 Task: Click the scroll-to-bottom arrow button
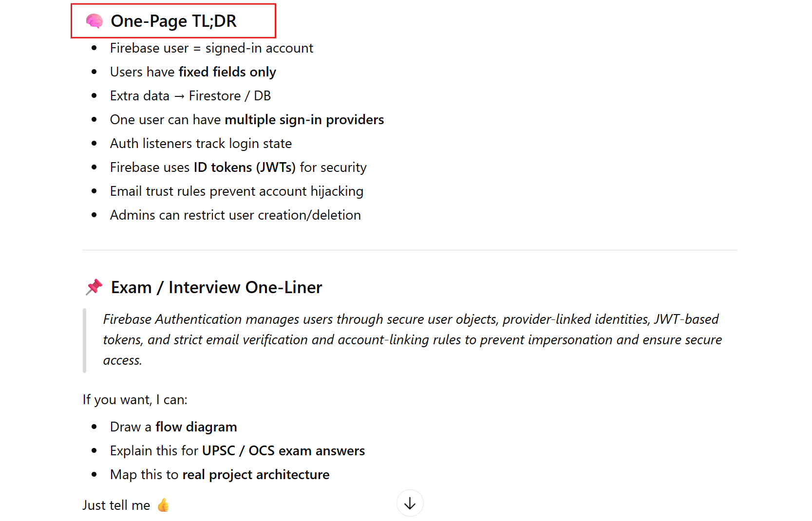pyautogui.click(x=410, y=503)
